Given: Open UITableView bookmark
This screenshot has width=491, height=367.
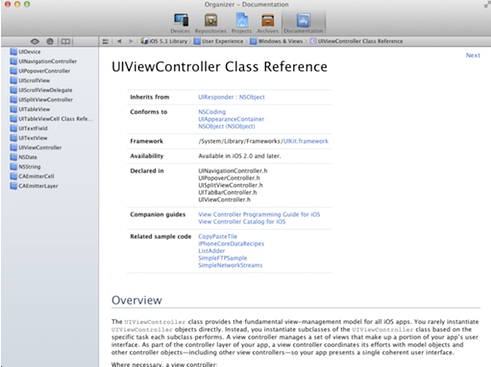Looking at the screenshot, I should [30, 109].
